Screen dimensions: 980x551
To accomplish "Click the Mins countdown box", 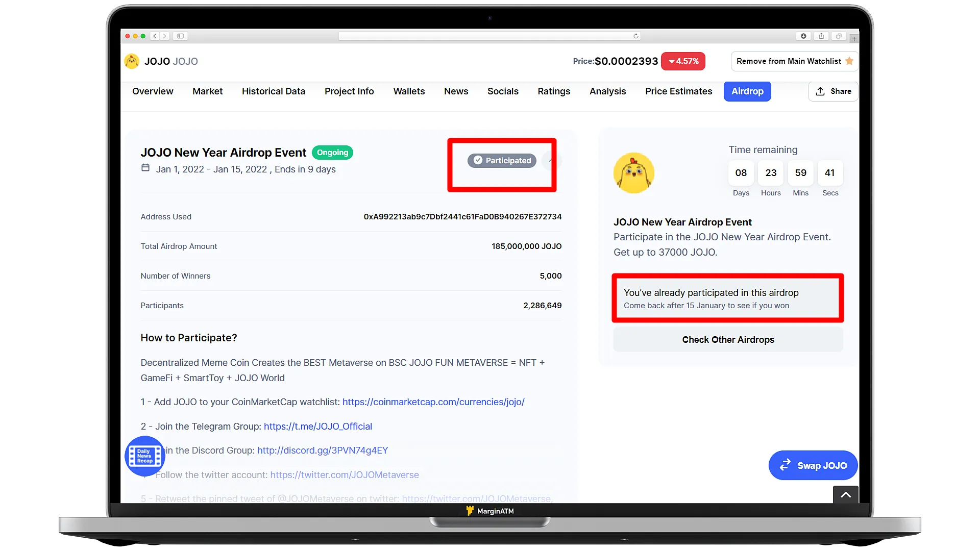I will [x=800, y=173].
